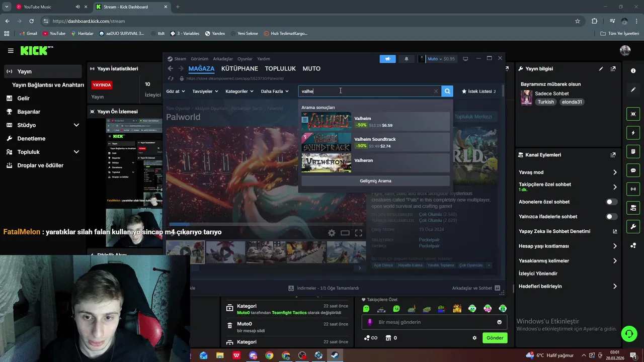The width and height of the screenshot is (644, 362).
Task: Expand Yasaklanmış kelimeler
Action: coord(615,261)
